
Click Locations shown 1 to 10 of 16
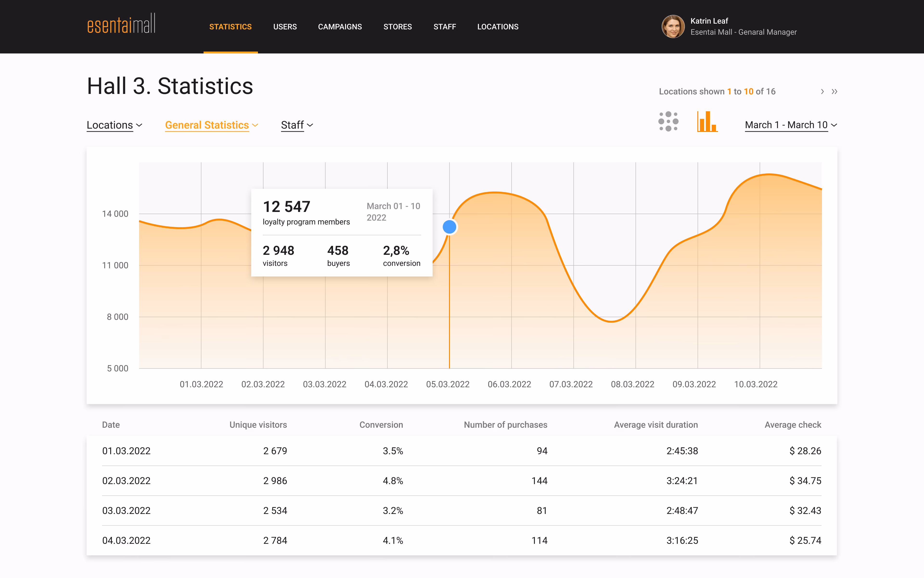(717, 91)
